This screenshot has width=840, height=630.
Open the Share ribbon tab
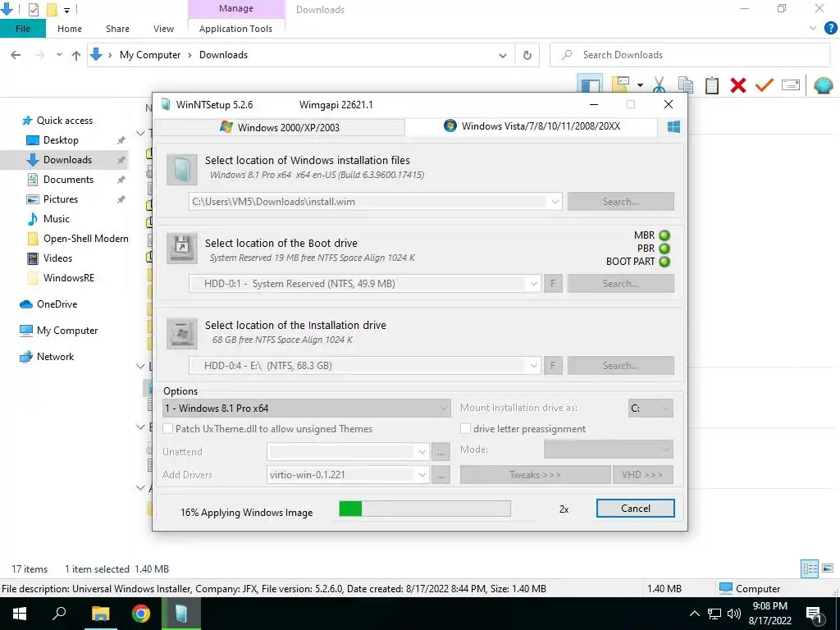click(117, 29)
